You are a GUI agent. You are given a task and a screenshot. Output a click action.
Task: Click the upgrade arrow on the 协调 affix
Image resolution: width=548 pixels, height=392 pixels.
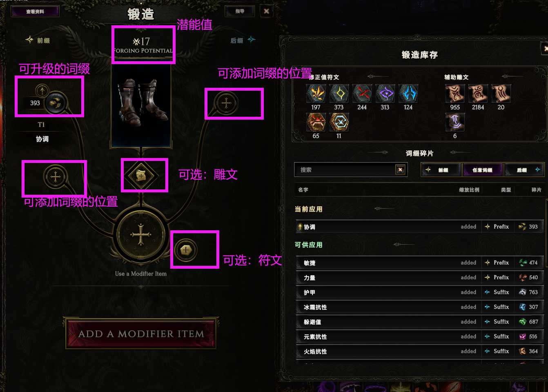42,90
